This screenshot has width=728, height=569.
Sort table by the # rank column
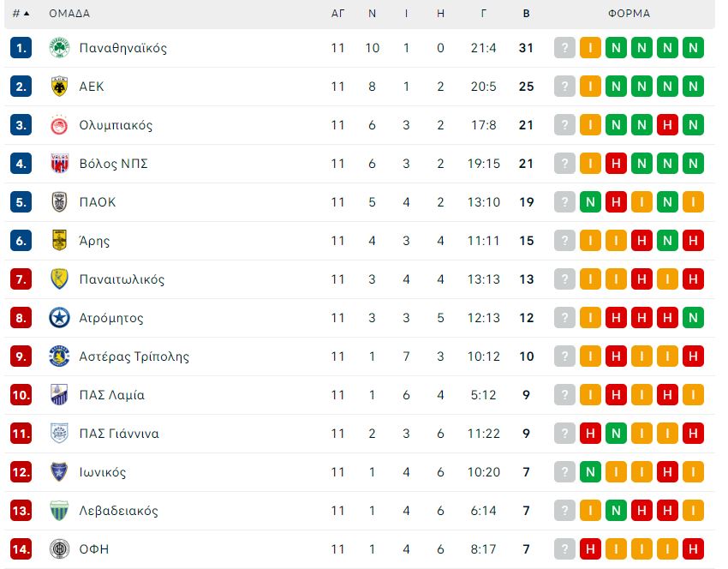pyautogui.click(x=21, y=14)
